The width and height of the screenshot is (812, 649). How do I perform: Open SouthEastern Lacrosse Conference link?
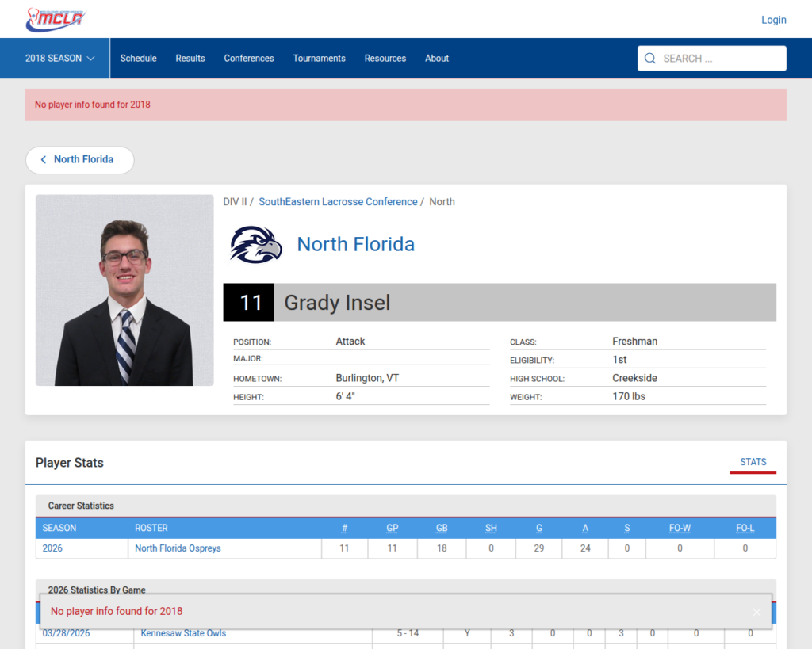pos(338,202)
